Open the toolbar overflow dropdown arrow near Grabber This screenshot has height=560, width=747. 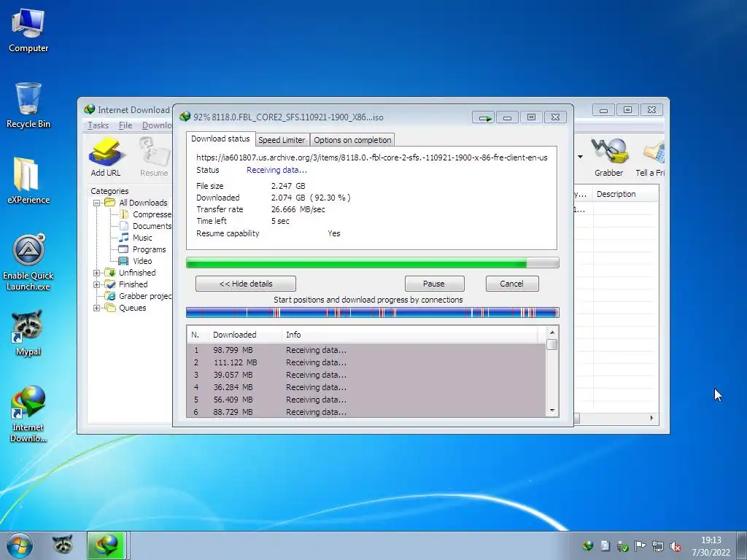580,157
